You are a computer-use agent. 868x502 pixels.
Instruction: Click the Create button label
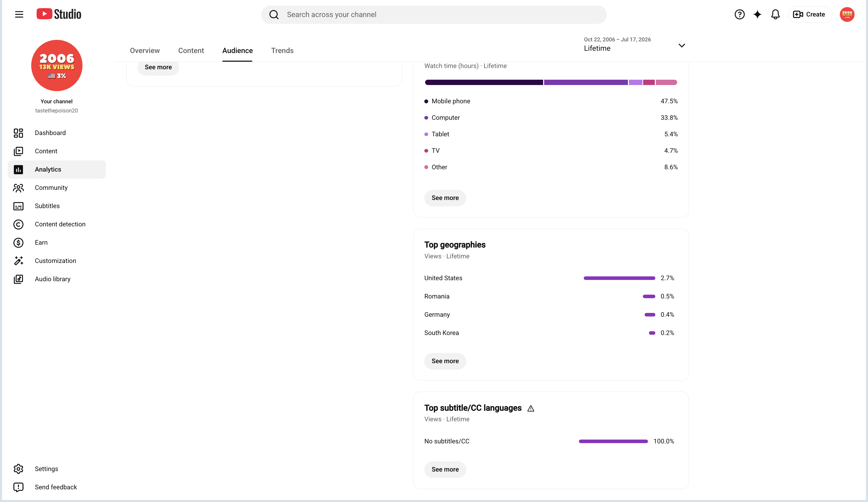point(815,14)
